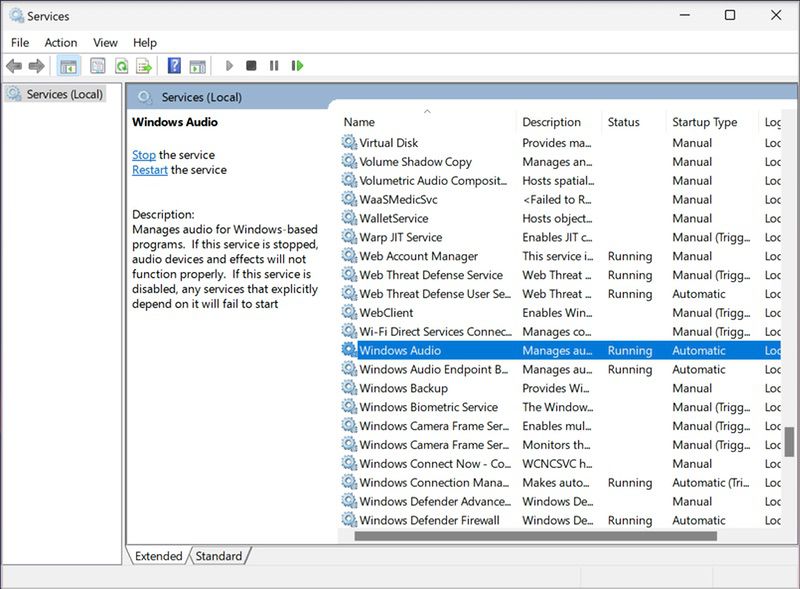Click gear icon beside Windows Biometric Service

pyautogui.click(x=349, y=407)
